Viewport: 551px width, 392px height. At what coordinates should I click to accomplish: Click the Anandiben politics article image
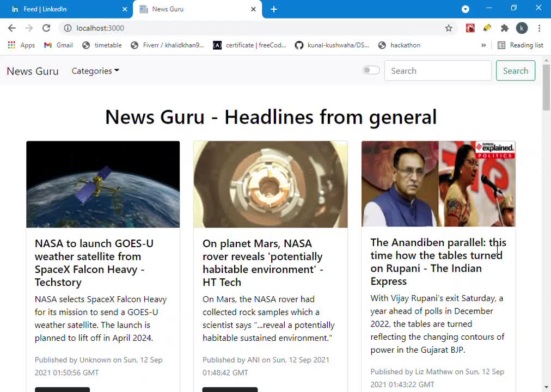(438, 183)
